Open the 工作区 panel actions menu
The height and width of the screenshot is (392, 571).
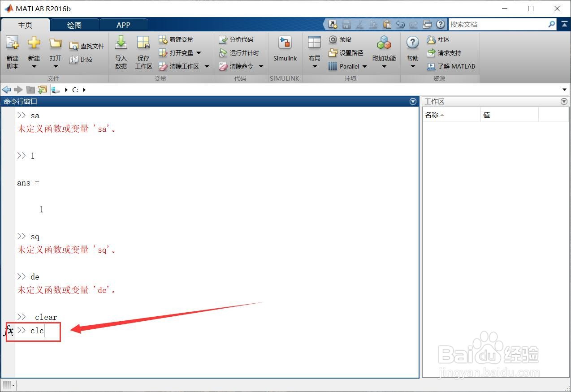point(564,102)
